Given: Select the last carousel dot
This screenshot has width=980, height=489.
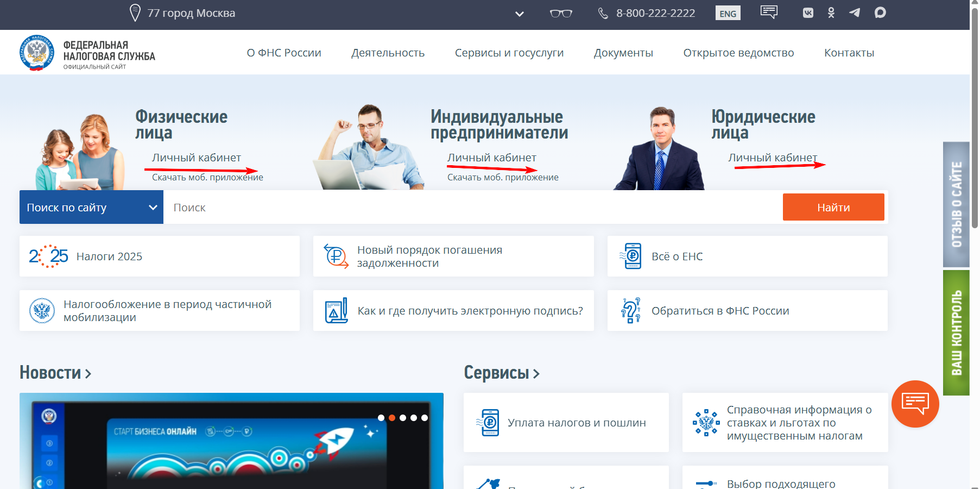Looking at the screenshot, I should 425,418.
